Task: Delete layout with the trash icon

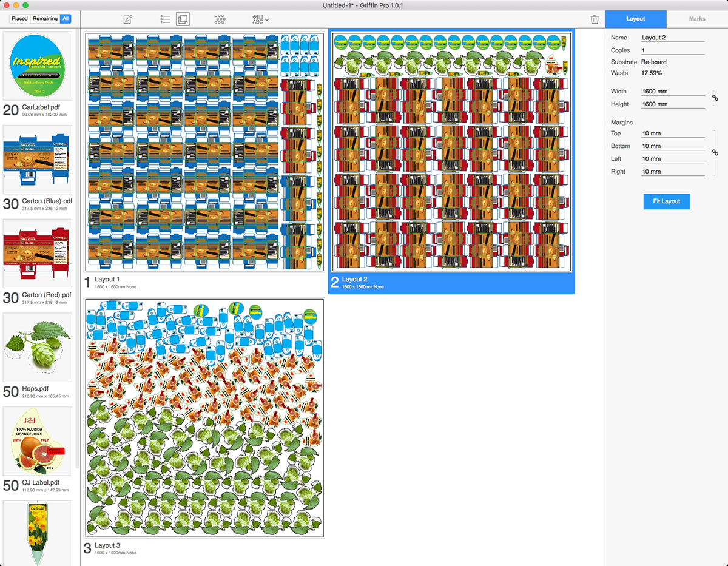Action: pyautogui.click(x=595, y=19)
